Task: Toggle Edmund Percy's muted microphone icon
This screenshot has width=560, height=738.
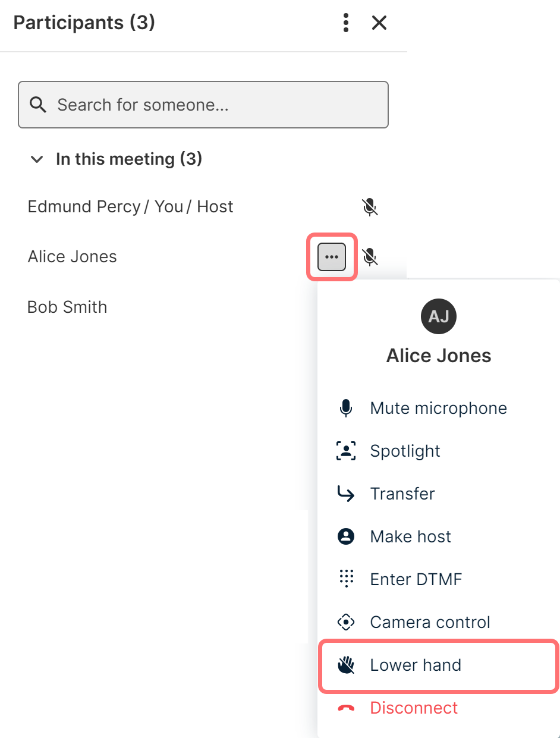Action: [x=370, y=207]
